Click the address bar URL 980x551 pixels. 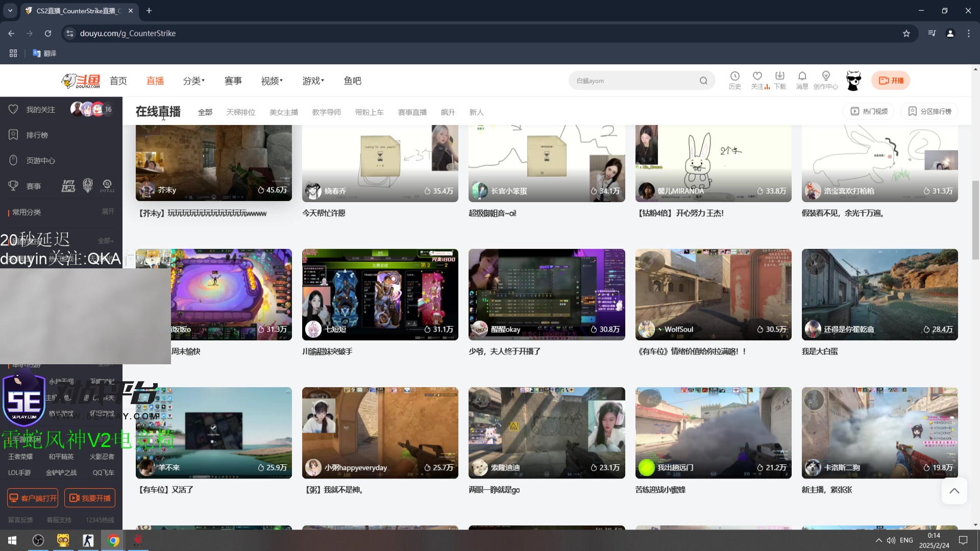128,34
